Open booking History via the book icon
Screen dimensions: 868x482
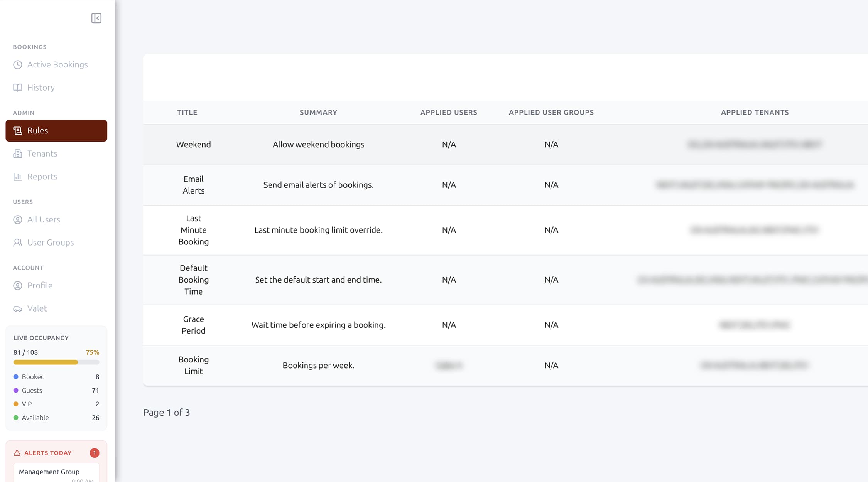(17, 88)
